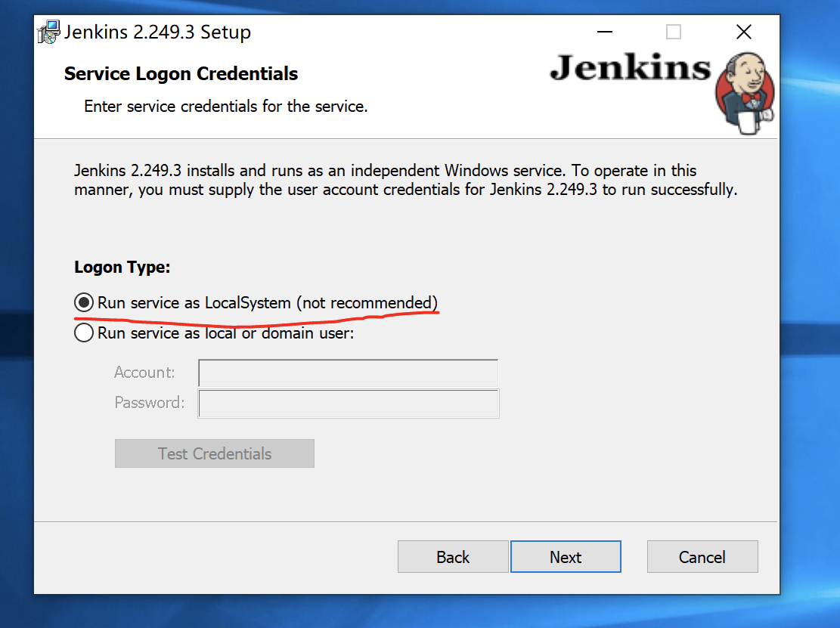Click the Password: label
840x628 pixels.
point(150,403)
